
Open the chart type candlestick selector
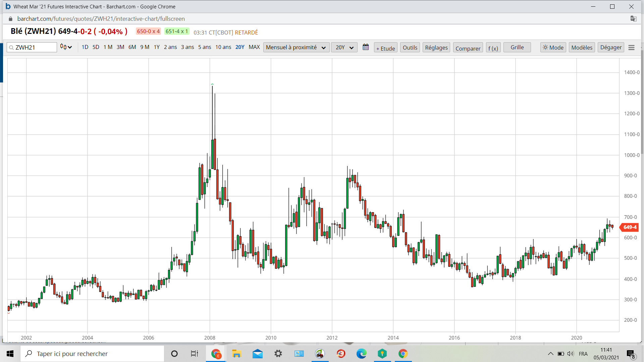tap(66, 47)
